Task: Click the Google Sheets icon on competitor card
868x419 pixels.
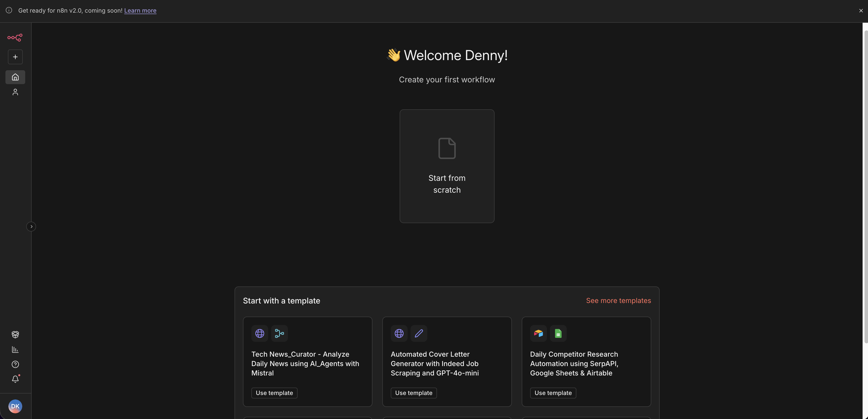Action: [558, 333]
